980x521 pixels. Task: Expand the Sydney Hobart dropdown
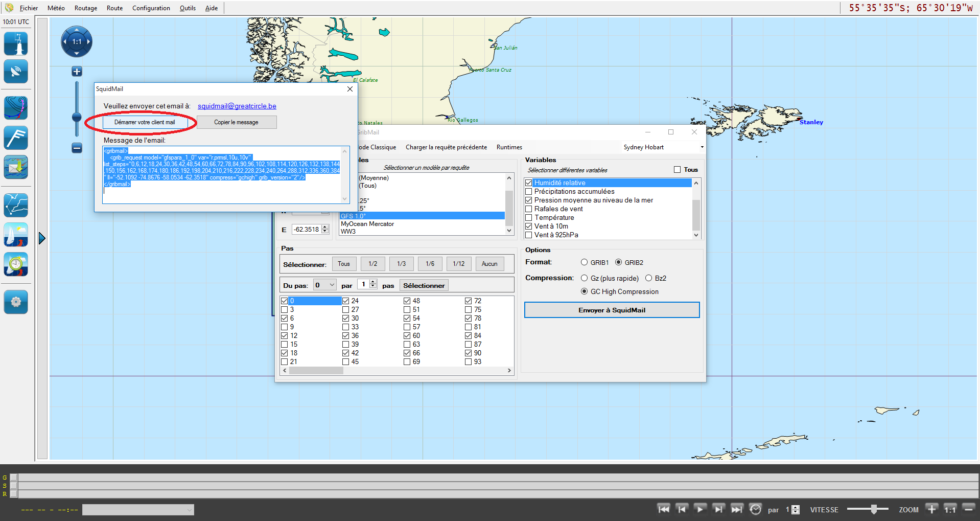[x=702, y=147]
